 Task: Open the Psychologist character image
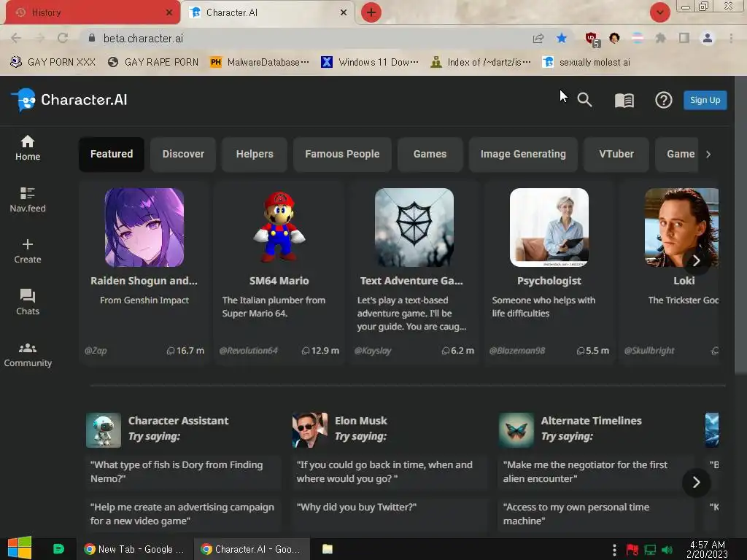click(x=549, y=227)
